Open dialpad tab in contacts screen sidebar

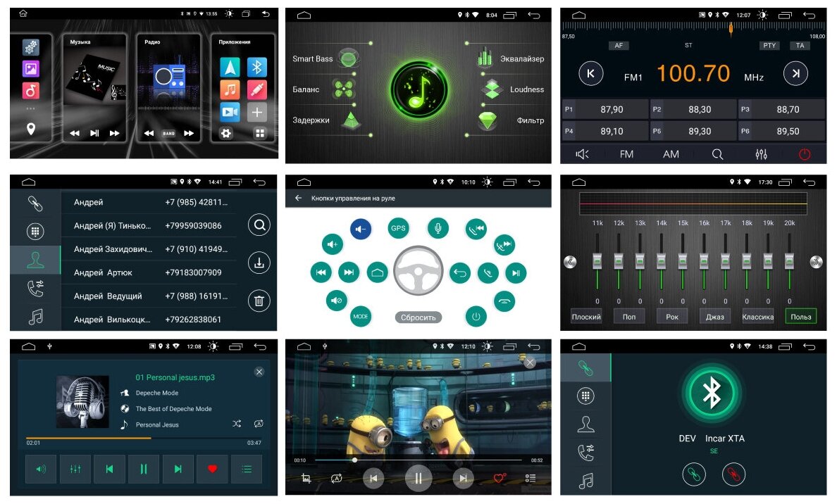click(35, 232)
